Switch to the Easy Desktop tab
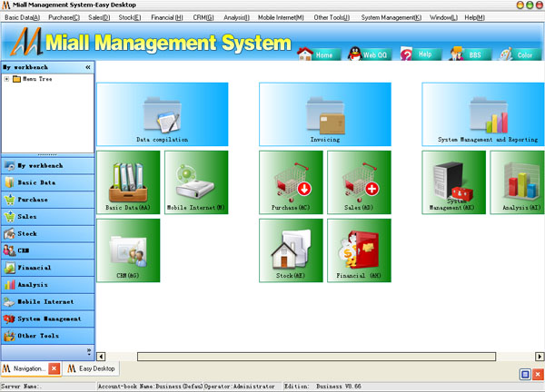 tap(91, 368)
